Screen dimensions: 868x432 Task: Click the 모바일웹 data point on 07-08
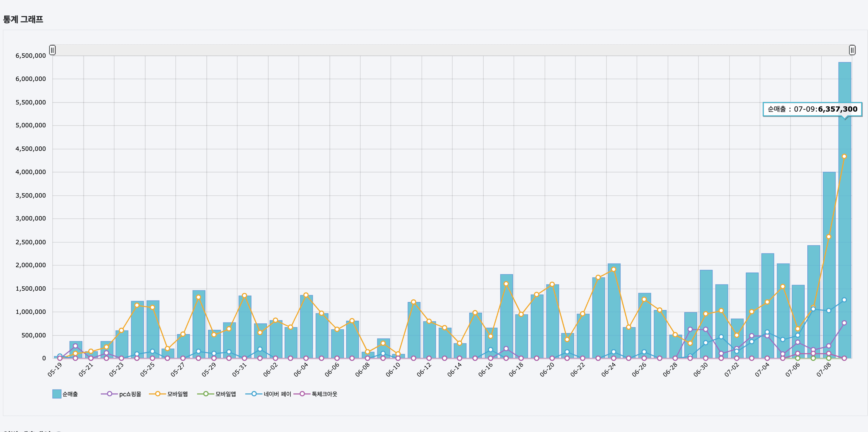pos(828,237)
